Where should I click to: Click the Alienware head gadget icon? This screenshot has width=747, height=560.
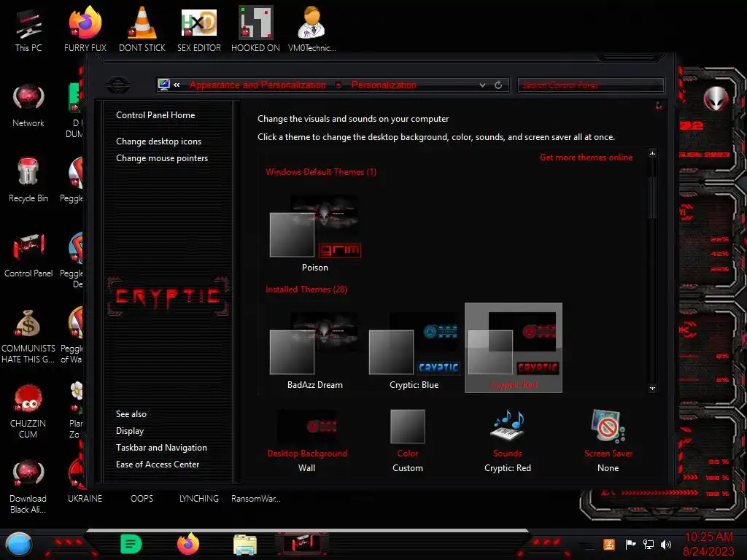(716, 98)
